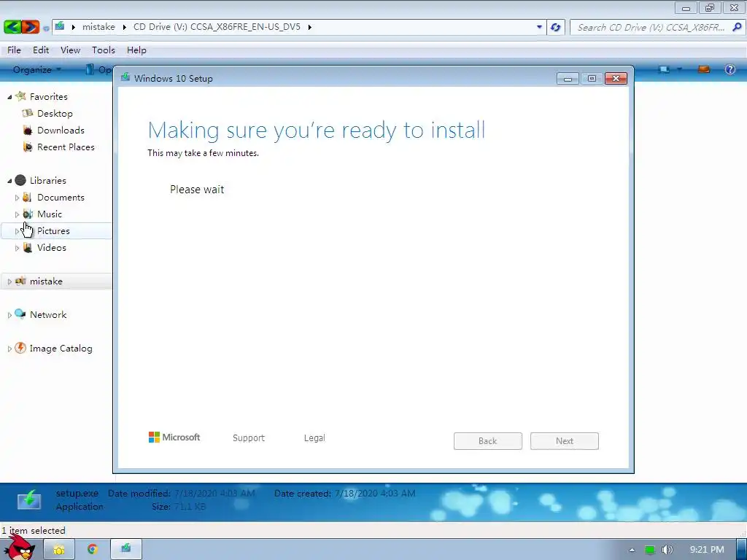This screenshot has height=560, width=747.
Task: Open the address bar history dropdown
Action: click(539, 27)
